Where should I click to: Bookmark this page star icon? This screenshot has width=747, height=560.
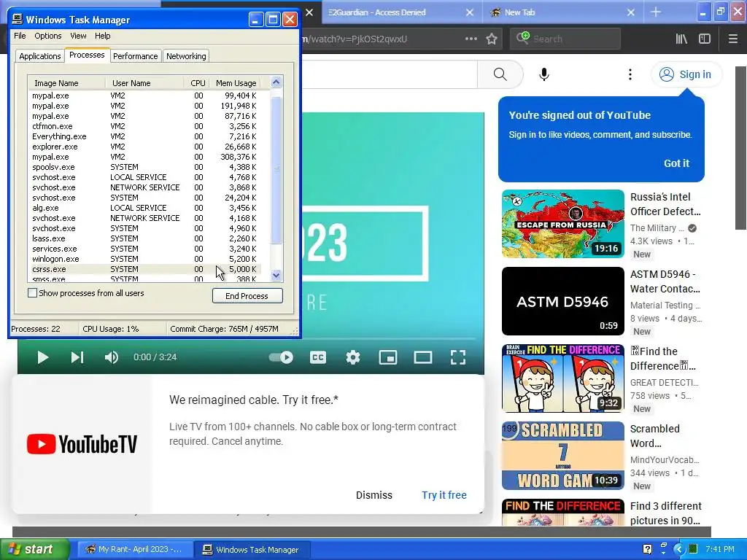click(492, 39)
